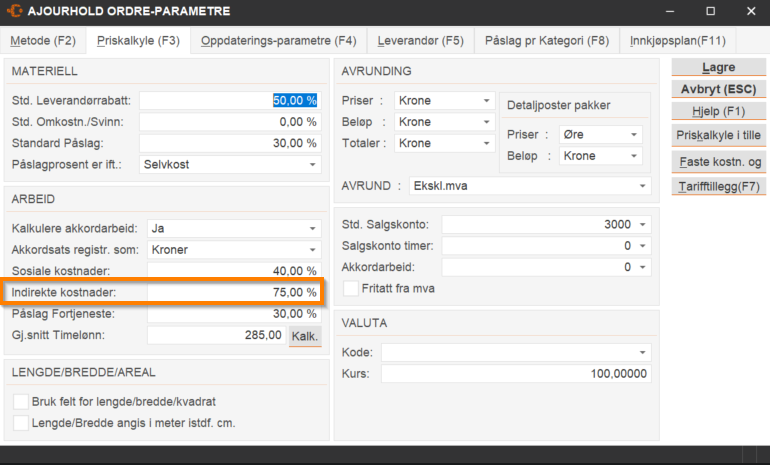Tick Bruk felt for lengde/bredde/kvadrat
The height and width of the screenshot is (465, 770).
pos(21,402)
